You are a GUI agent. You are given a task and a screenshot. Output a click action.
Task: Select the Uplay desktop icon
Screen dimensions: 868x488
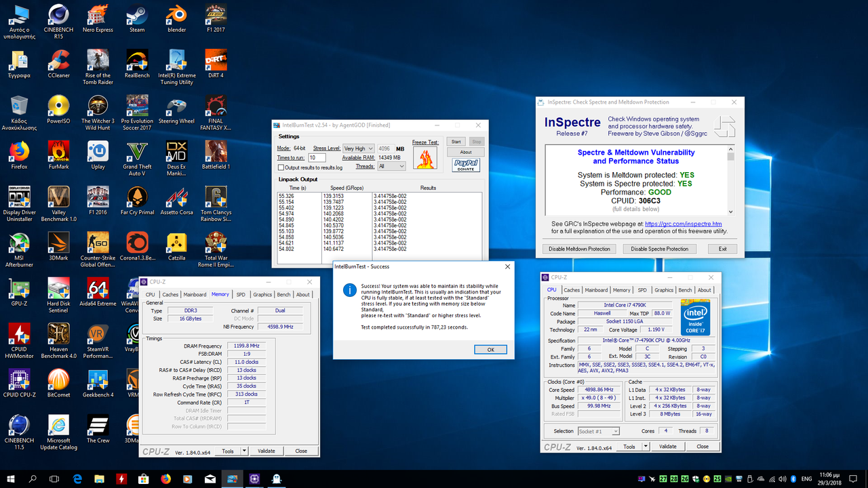coord(98,155)
